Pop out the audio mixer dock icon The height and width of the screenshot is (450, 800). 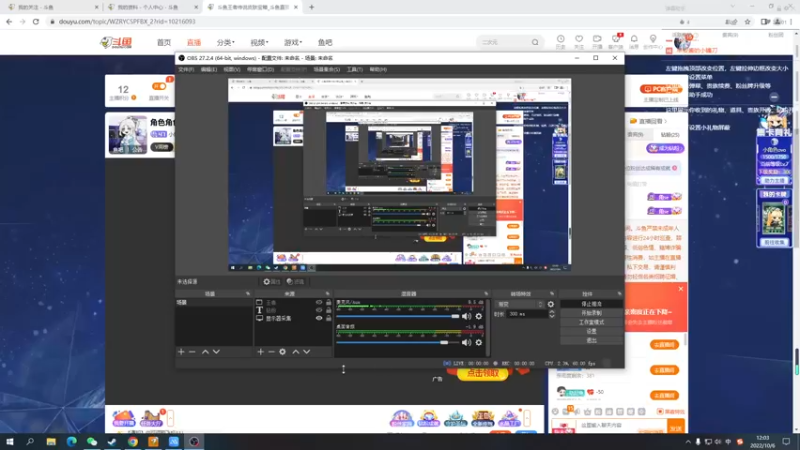486,294
